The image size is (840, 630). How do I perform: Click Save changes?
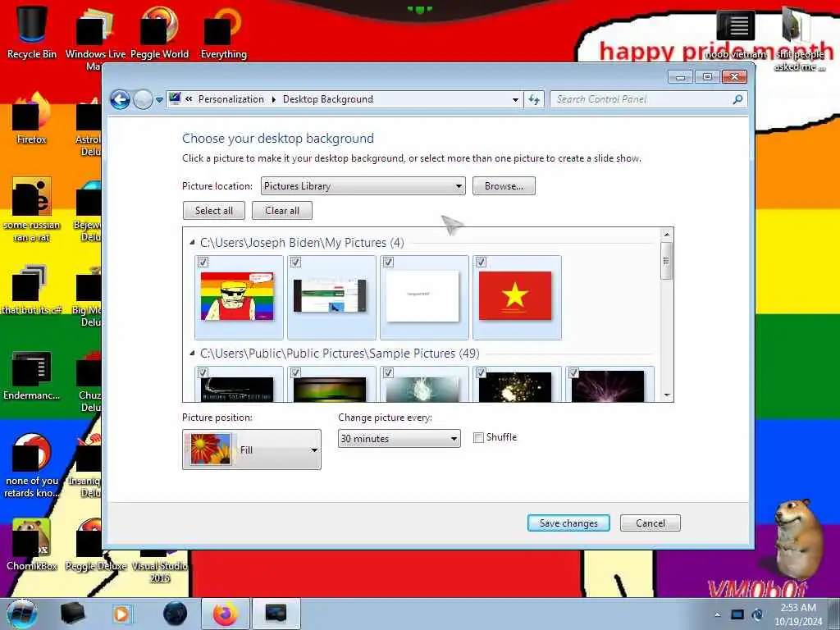tap(568, 523)
